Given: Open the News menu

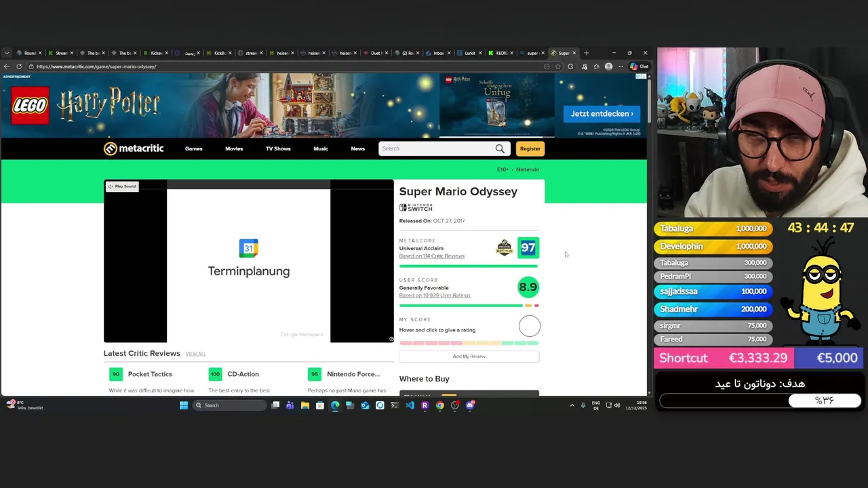Looking at the screenshot, I should pos(358,148).
